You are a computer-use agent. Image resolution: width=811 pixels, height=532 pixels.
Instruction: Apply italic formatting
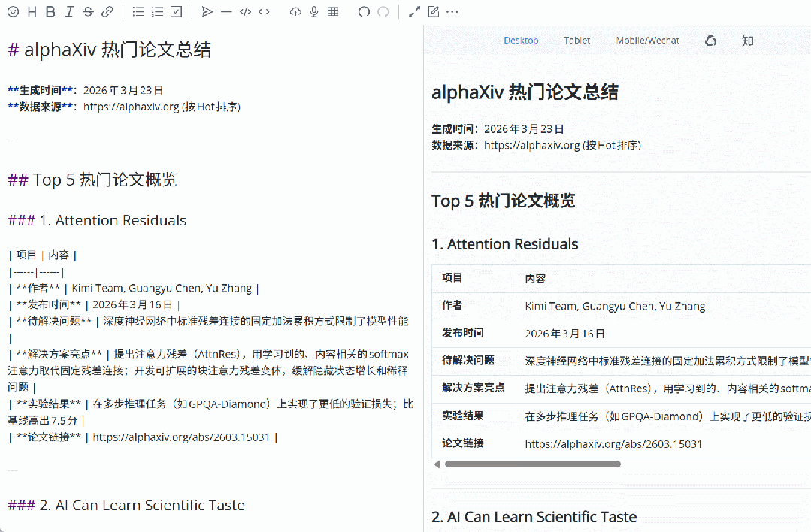[69, 11]
